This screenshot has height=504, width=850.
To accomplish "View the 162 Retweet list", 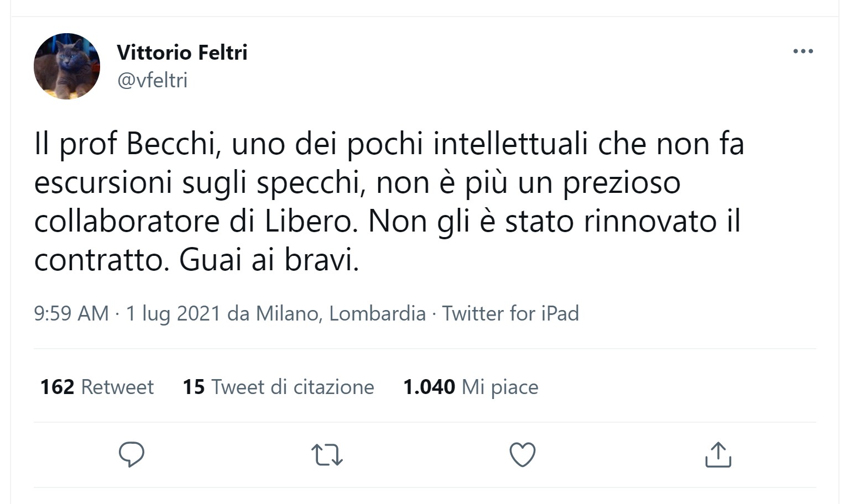I will (x=97, y=387).
